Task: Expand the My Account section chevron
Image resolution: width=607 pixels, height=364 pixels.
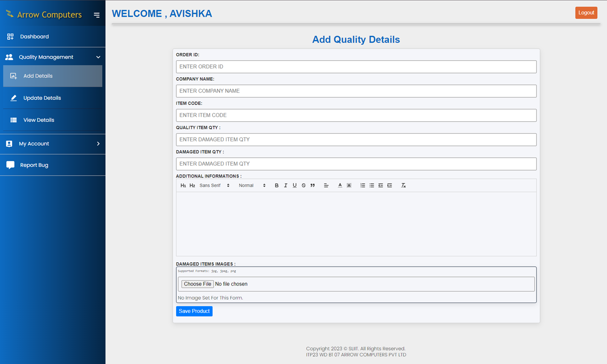Action: [98, 144]
